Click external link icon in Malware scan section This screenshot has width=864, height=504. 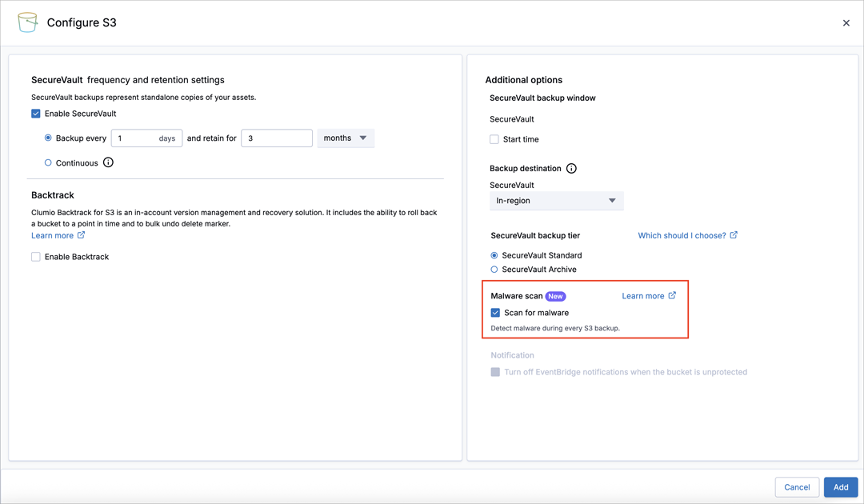click(672, 296)
